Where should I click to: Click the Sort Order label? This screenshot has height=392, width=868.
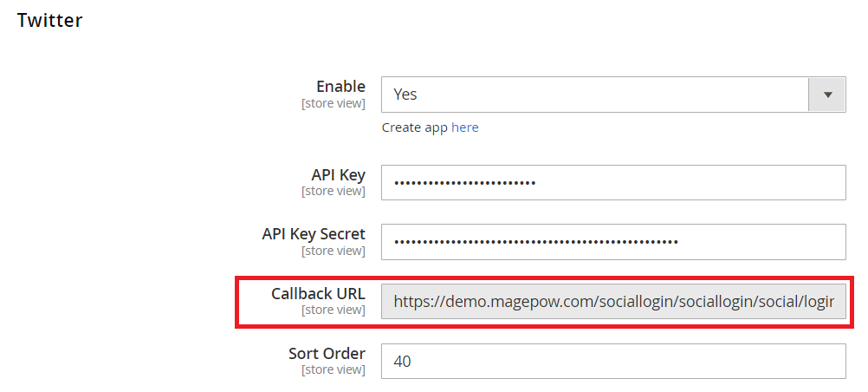327,354
